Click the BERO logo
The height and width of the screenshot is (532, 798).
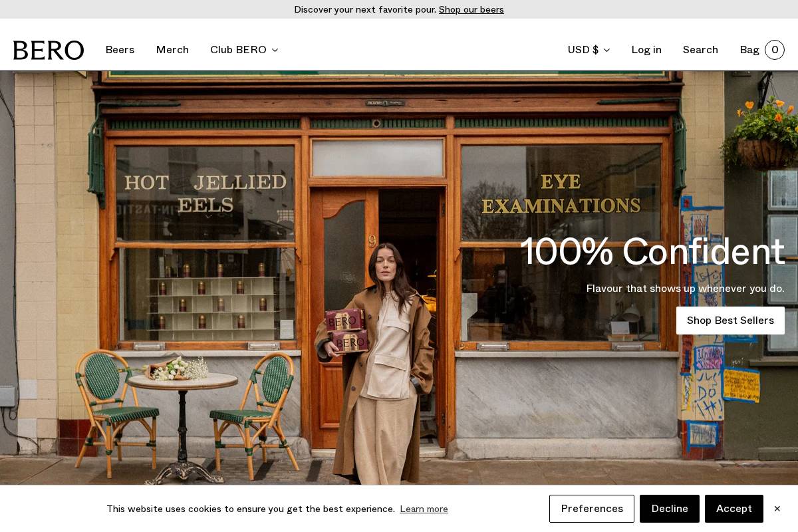(49, 50)
